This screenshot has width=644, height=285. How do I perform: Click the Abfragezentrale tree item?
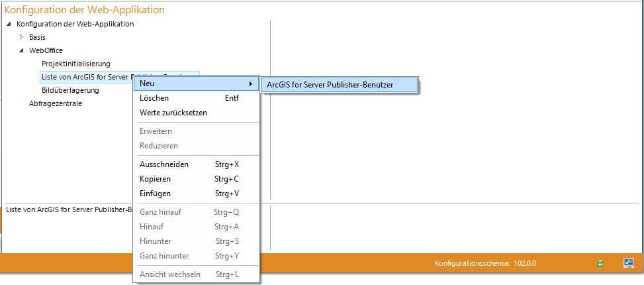(x=56, y=103)
